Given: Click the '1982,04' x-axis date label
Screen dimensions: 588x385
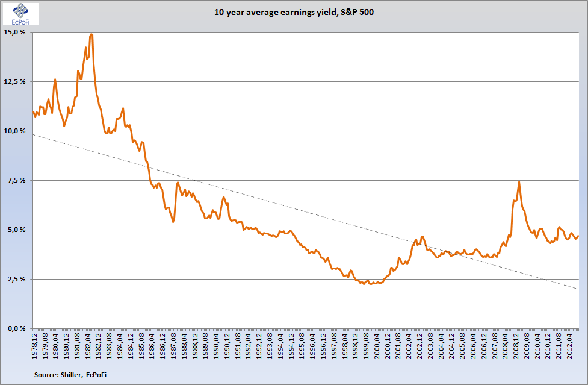Looking at the screenshot, I should 88,346.
